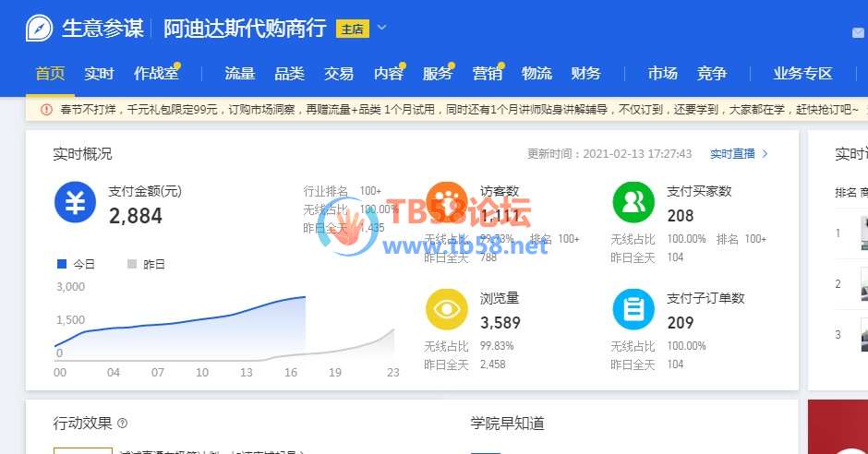Screen dimensions: 868x454
Task: Toggle the 昨日 chart legend series
Action: coord(146,264)
